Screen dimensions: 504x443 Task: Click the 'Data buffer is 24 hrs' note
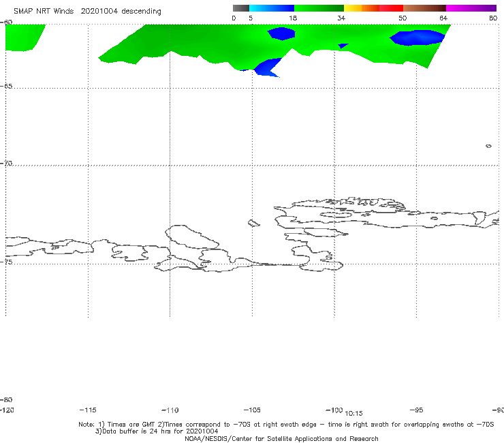tap(157, 431)
